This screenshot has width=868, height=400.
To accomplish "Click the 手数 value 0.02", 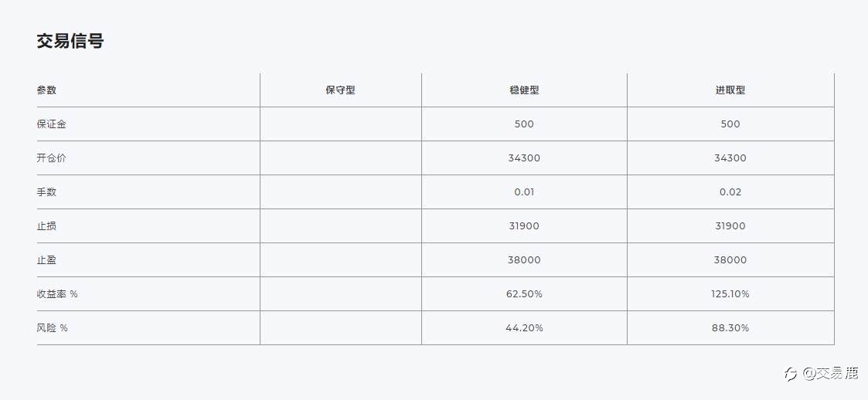I will [x=730, y=192].
